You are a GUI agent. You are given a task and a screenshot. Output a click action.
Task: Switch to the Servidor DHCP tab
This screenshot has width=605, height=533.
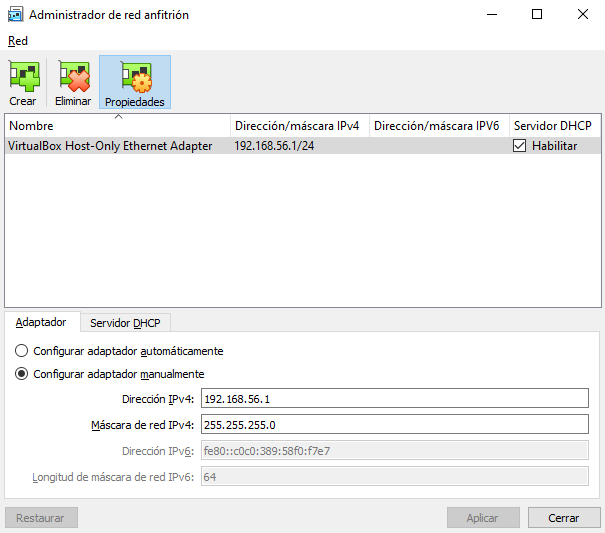(x=125, y=323)
